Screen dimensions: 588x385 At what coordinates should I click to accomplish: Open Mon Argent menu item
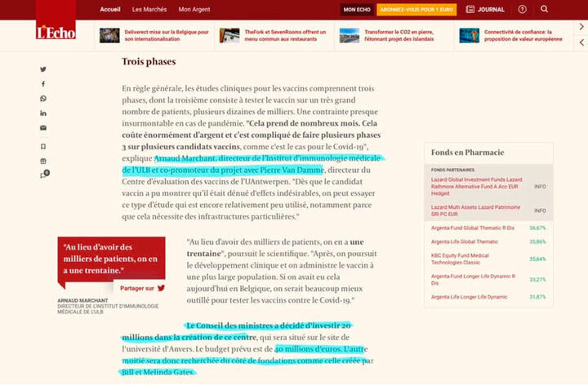pos(194,9)
